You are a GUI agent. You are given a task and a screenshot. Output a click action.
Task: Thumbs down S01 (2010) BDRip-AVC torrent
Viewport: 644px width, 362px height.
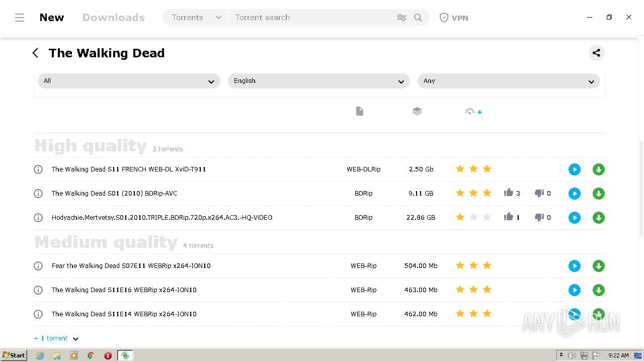539,194
